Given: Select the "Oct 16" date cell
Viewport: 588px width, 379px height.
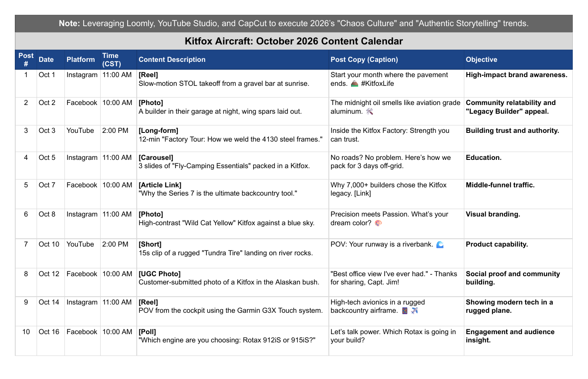Looking at the screenshot, I should pyautogui.click(x=51, y=341).
